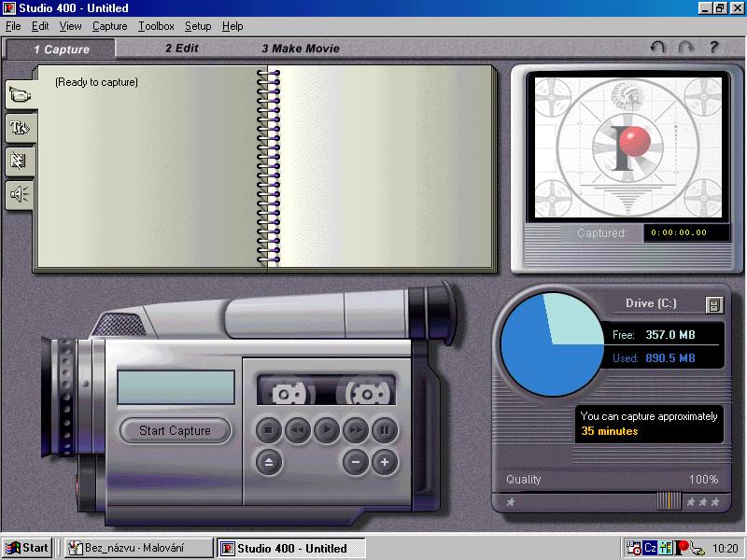Open the View menu
Viewport: 747px width, 560px height.
pyautogui.click(x=70, y=26)
